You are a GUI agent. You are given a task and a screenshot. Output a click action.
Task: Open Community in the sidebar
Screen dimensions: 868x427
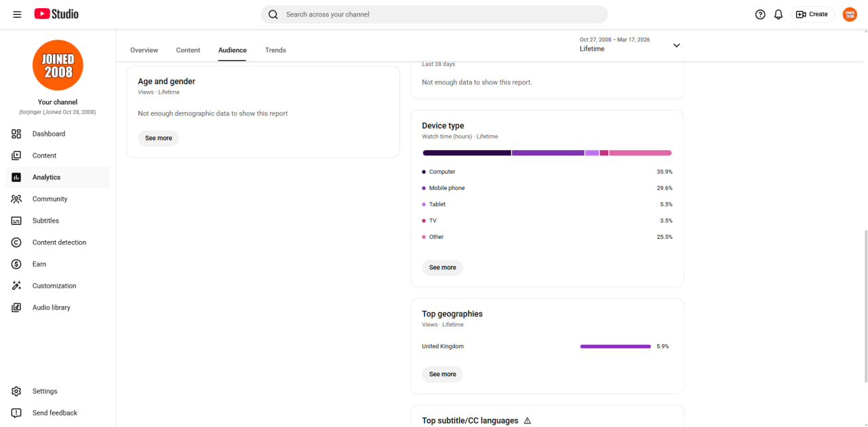click(58, 199)
